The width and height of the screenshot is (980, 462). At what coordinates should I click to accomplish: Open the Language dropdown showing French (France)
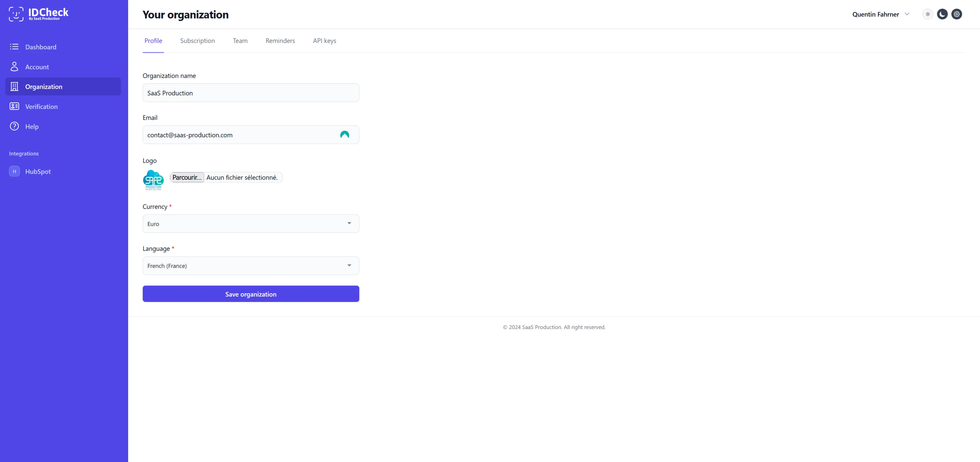pyautogui.click(x=251, y=265)
